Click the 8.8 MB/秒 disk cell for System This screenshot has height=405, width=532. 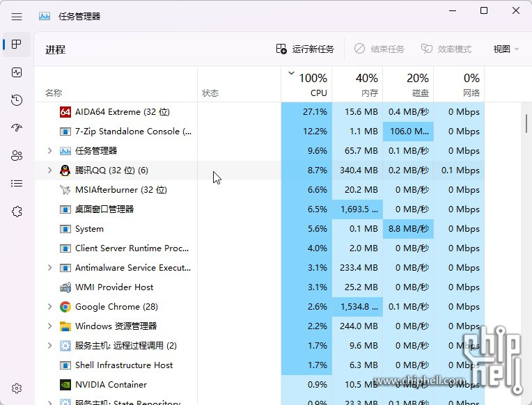(408, 229)
